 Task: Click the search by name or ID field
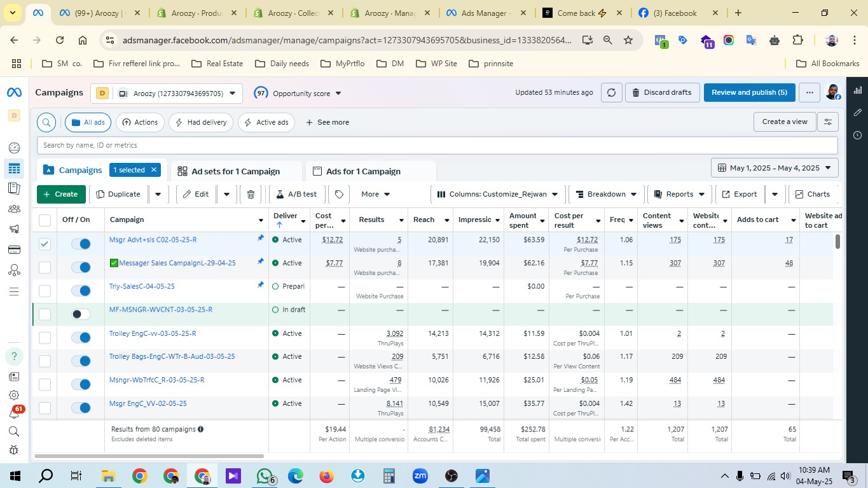pyautogui.click(x=436, y=145)
